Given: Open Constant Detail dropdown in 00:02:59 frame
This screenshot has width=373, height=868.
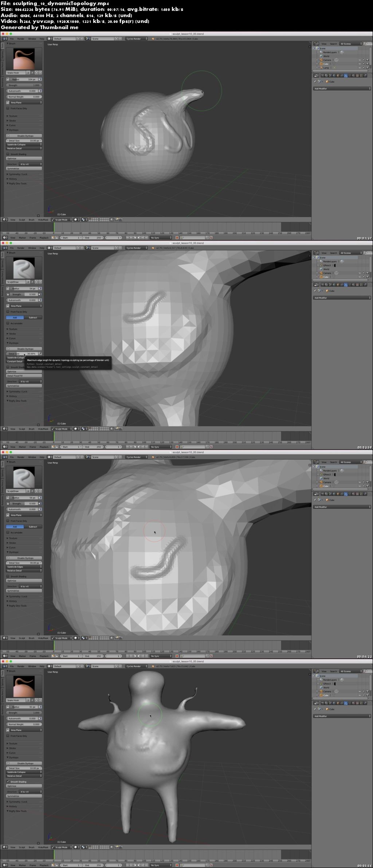Looking at the screenshot, I should coord(15,362).
